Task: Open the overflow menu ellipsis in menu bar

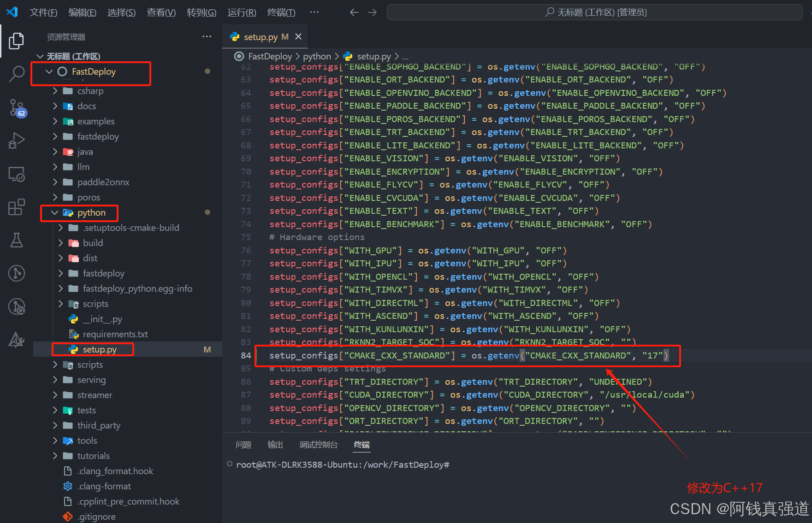Action: [x=314, y=12]
